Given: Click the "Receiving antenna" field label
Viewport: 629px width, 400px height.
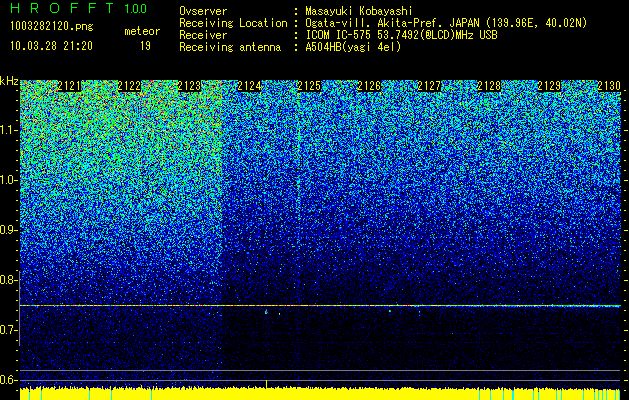Looking at the screenshot, I should point(230,47).
